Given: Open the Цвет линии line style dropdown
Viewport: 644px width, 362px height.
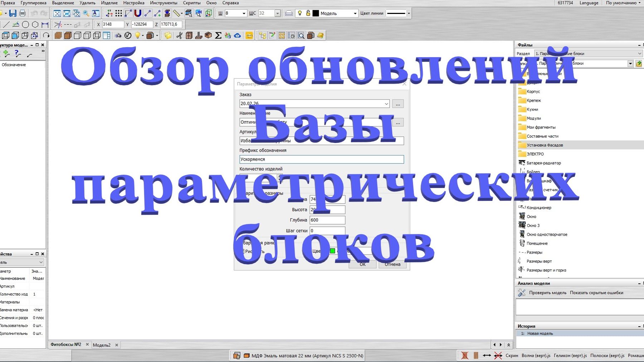Looking at the screenshot, I should tap(409, 14).
